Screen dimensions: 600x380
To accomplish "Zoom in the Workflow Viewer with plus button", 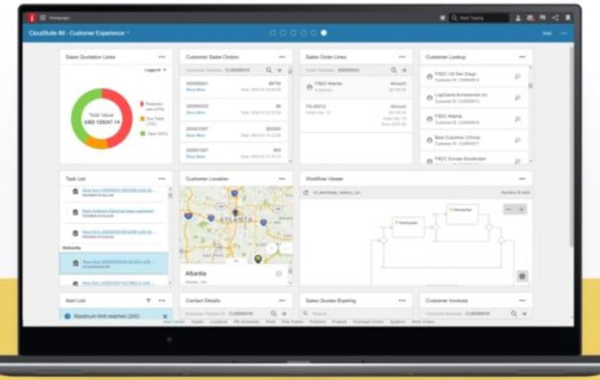I will [x=521, y=209].
